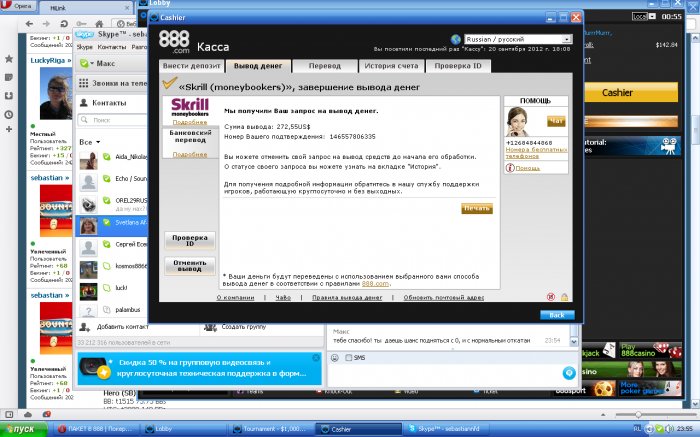Click the Opera cloud sync icon in status bar
Screen dimensions: 700x437
click(x=27, y=414)
